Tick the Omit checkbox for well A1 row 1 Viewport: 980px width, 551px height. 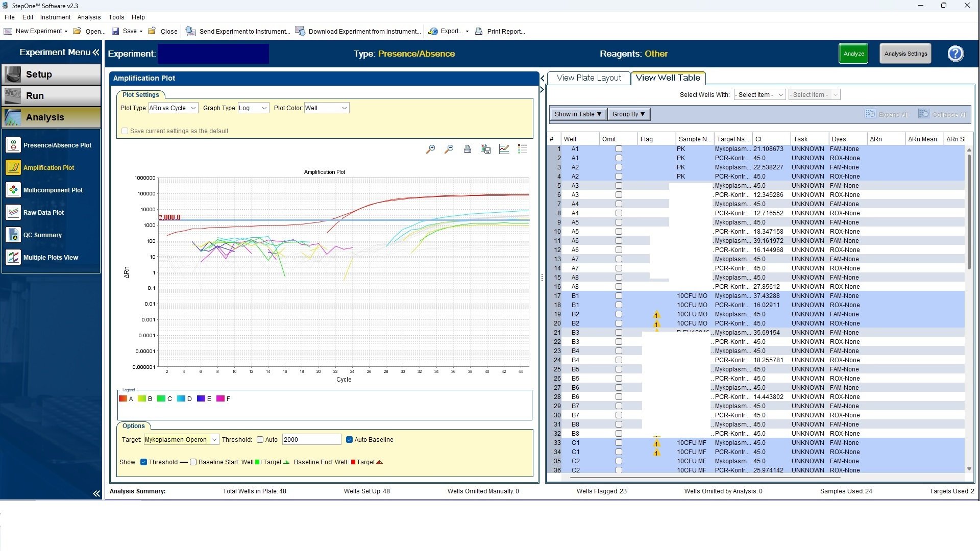[619, 149]
